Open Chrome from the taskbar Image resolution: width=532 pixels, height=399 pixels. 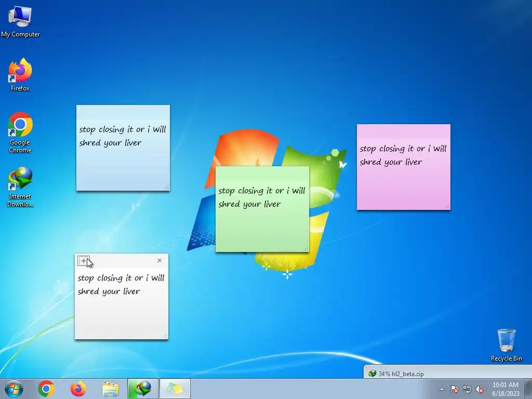pyautogui.click(x=46, y=389)
